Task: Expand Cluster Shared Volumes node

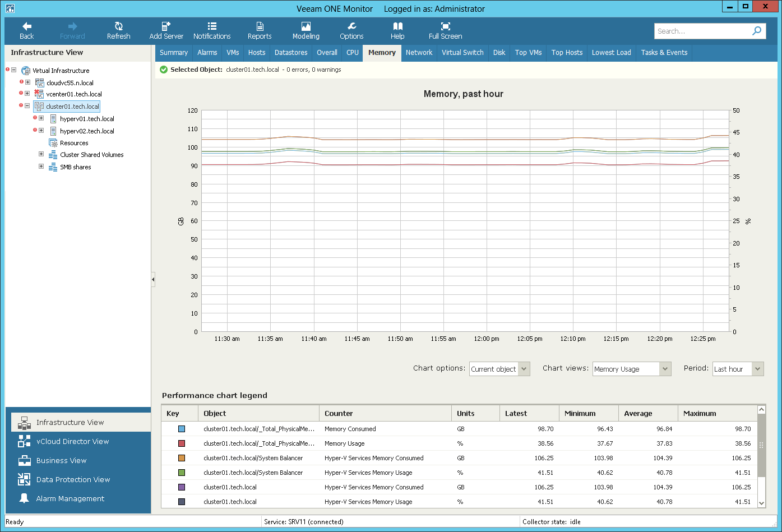Action: 41,154
